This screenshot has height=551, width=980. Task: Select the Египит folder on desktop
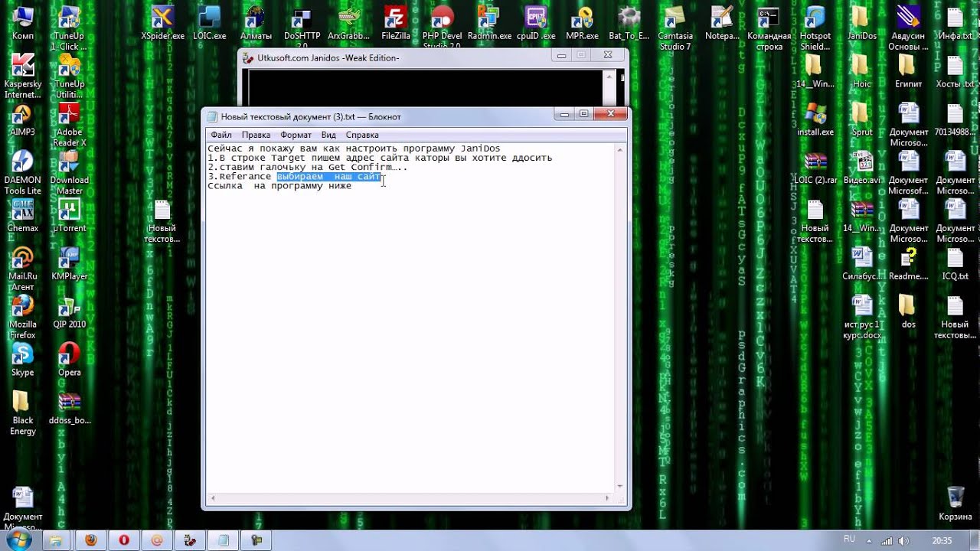(908, 71)
